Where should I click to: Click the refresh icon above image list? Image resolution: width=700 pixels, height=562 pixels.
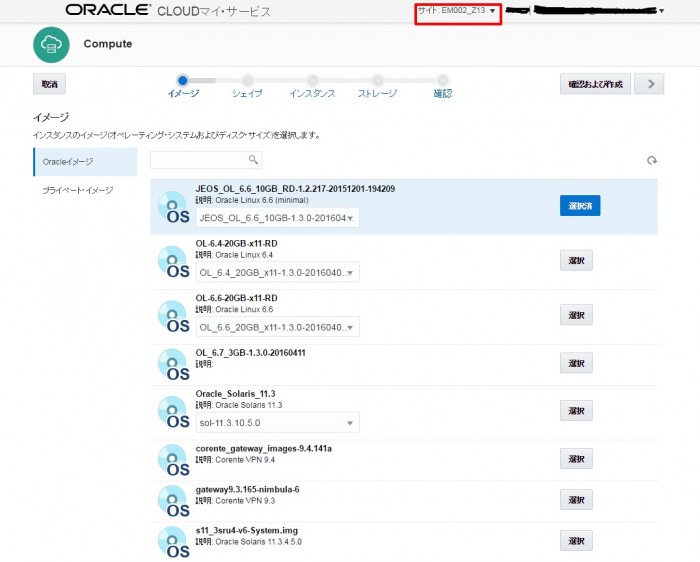652,161
